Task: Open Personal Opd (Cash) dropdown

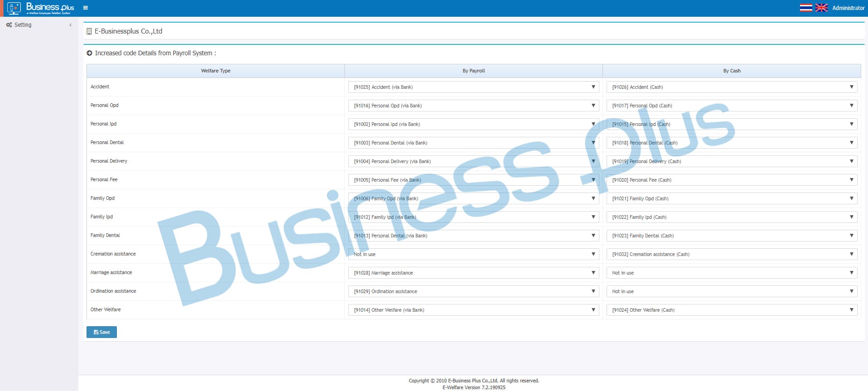Action: point(732,106)
